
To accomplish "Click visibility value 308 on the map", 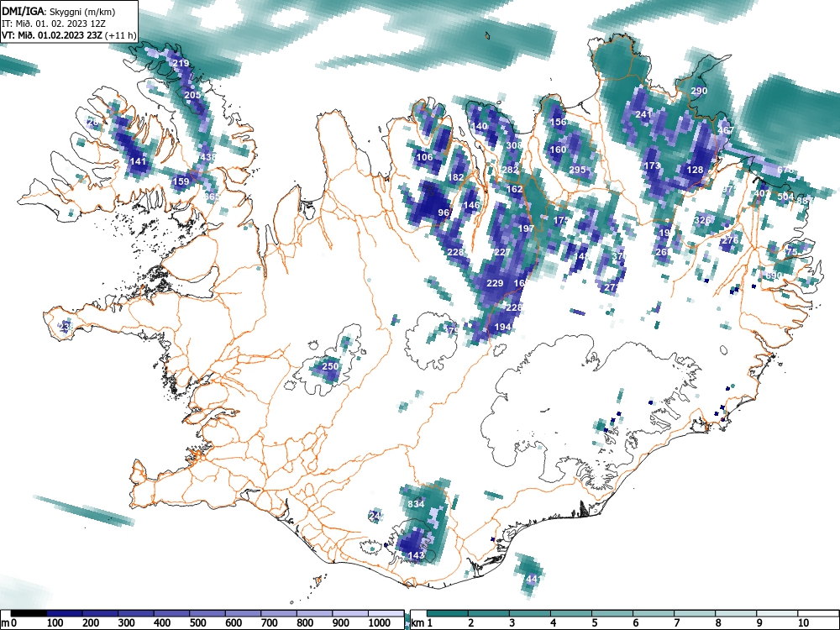I will [x=514, y=145].
